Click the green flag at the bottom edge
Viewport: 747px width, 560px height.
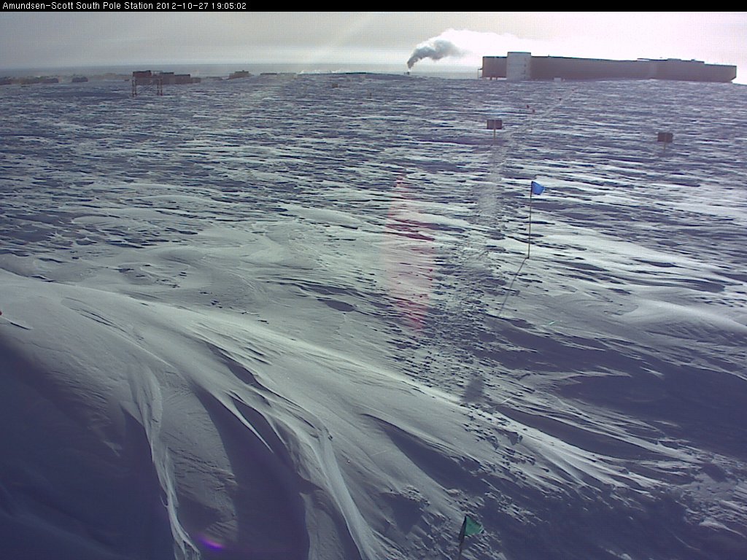point(471,526)
